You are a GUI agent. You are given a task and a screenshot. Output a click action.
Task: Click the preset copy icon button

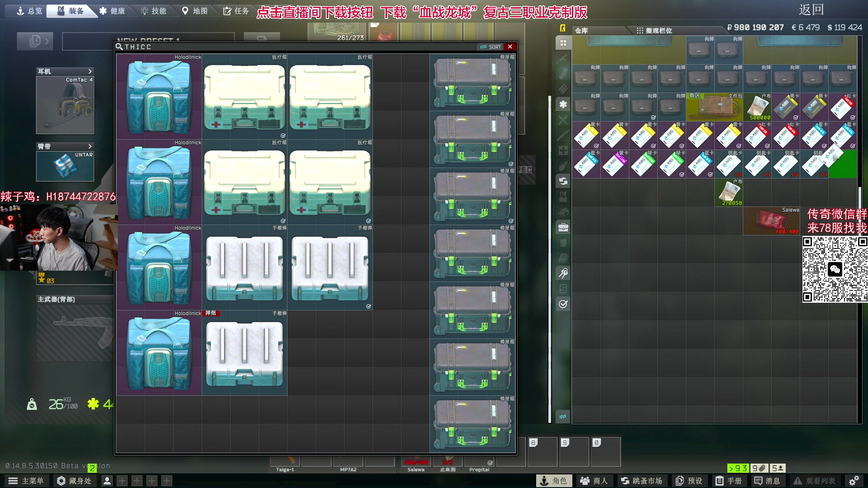(x=35, y=41)
